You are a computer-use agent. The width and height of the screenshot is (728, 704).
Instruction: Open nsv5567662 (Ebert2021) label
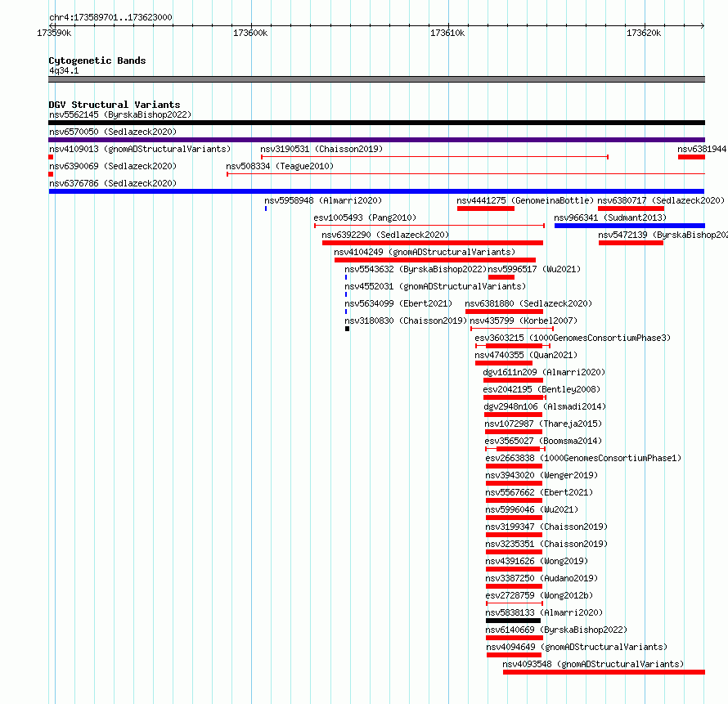tap(539, 492)
